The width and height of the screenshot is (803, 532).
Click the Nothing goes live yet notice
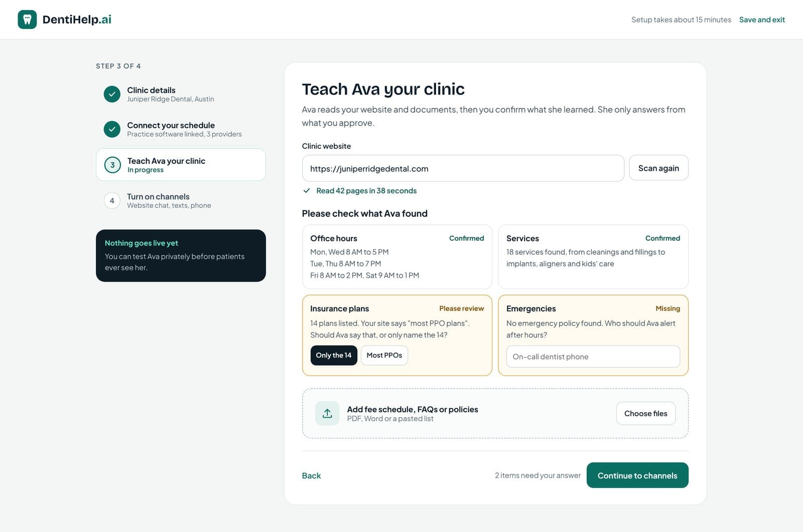[x=181, y=256]
